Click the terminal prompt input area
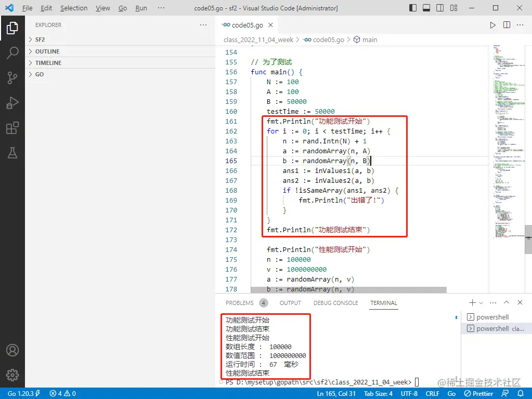Screen dimensions: 532x399 (x=417, y=382)
